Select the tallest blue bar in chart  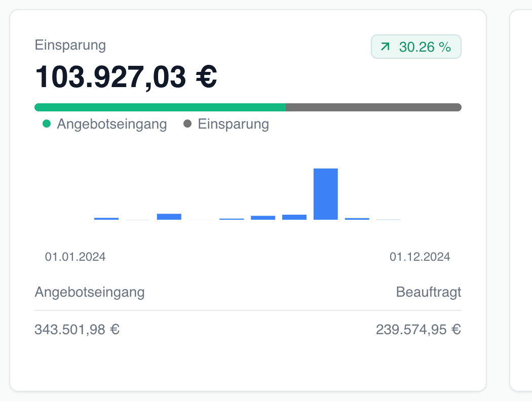point(326,194)
